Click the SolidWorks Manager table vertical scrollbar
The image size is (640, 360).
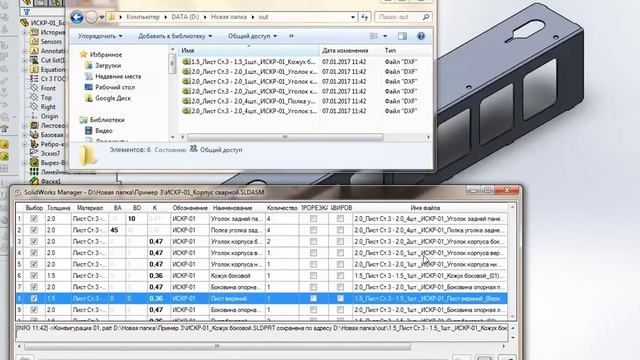click(x=512, y=261)
